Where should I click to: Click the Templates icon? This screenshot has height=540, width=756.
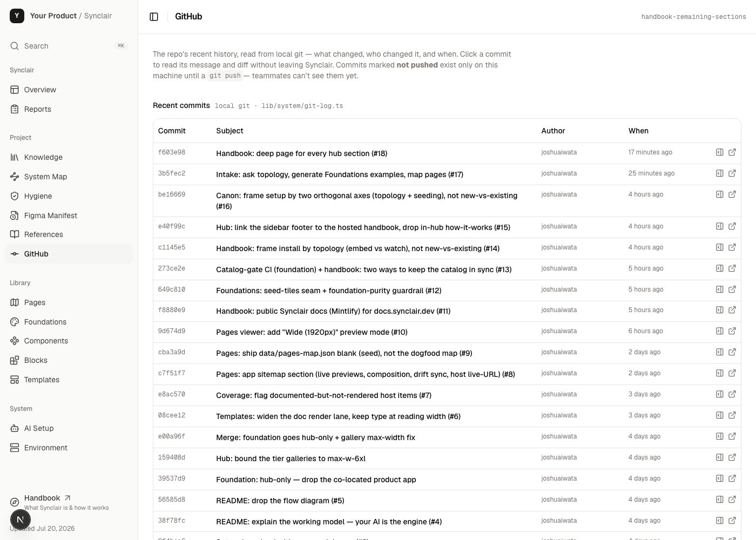click(x=15, y=380)
